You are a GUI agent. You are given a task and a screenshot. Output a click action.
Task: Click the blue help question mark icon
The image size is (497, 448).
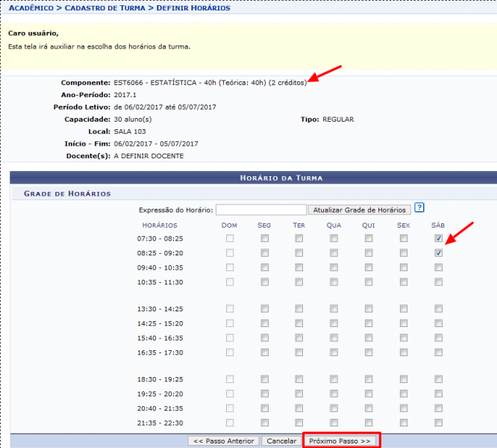tap(419, 208)
